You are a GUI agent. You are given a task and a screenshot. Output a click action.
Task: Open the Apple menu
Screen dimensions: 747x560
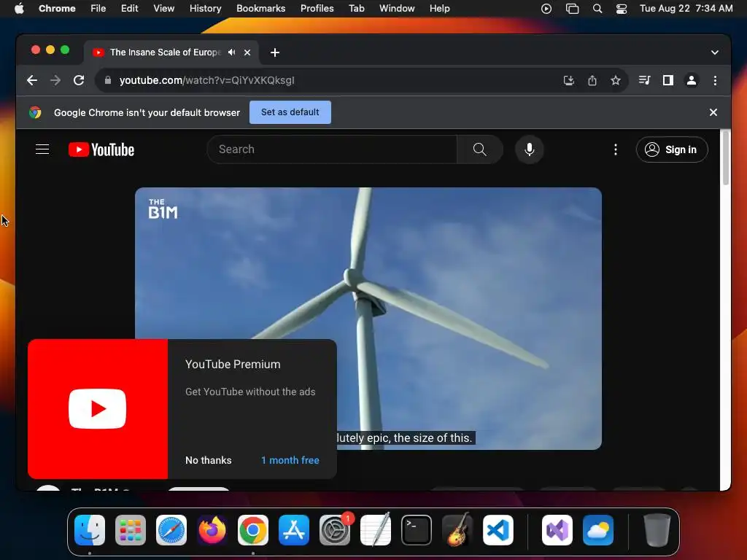(19, 9)
